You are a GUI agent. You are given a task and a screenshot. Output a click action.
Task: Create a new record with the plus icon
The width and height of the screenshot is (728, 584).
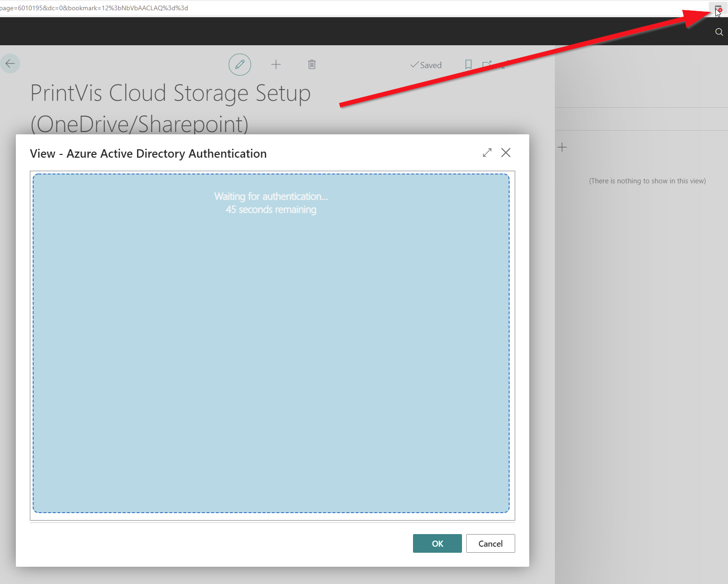[x=276, y=64]
